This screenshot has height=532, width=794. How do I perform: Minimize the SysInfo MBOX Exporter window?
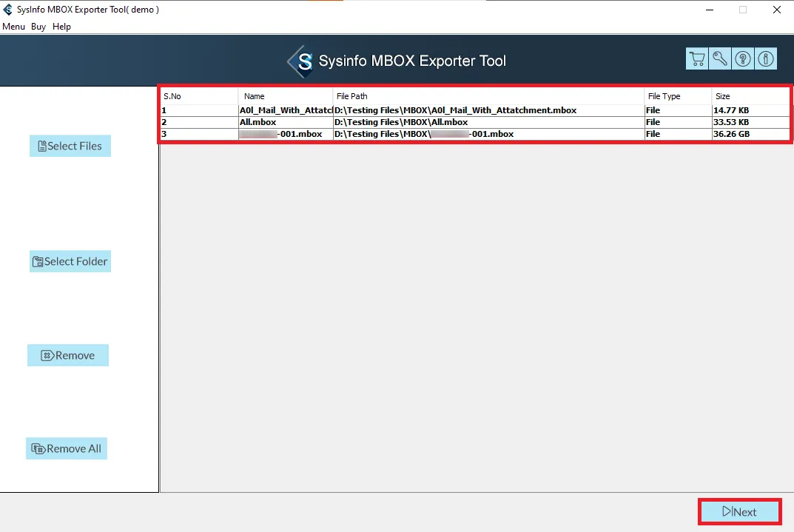[710, 10]
